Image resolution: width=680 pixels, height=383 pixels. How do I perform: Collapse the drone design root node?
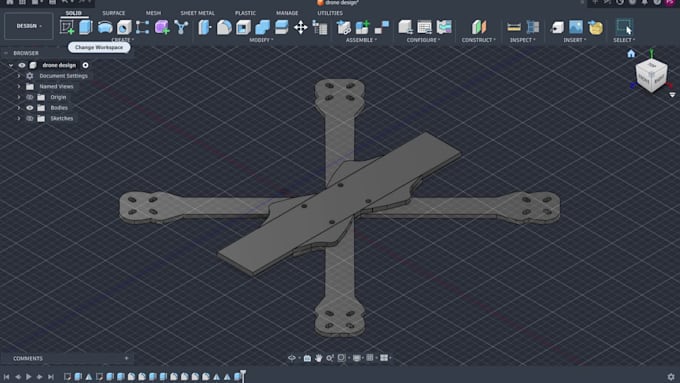pyautogui.click(x=11, y=65)
